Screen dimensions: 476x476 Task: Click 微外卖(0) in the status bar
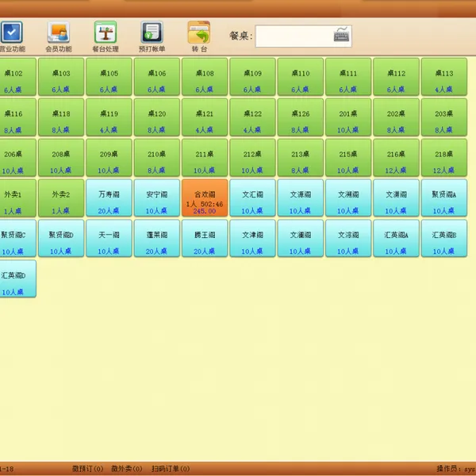[x=127, y=469]
